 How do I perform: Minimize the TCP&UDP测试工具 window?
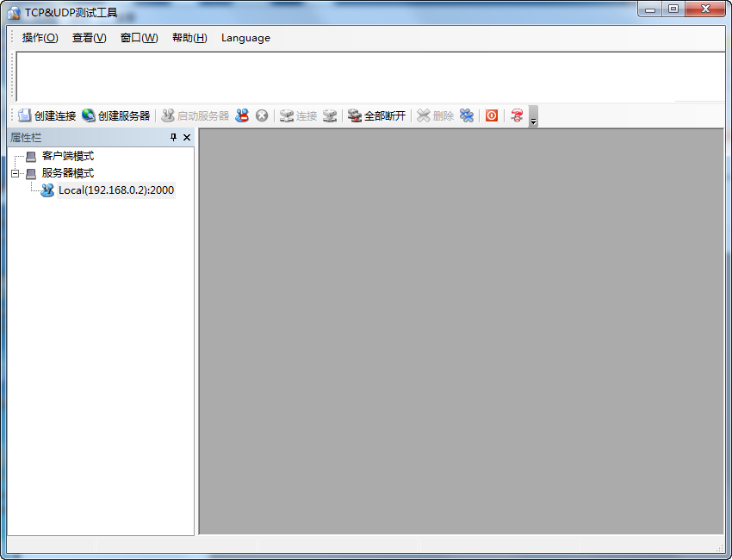(x=650, y=9)
